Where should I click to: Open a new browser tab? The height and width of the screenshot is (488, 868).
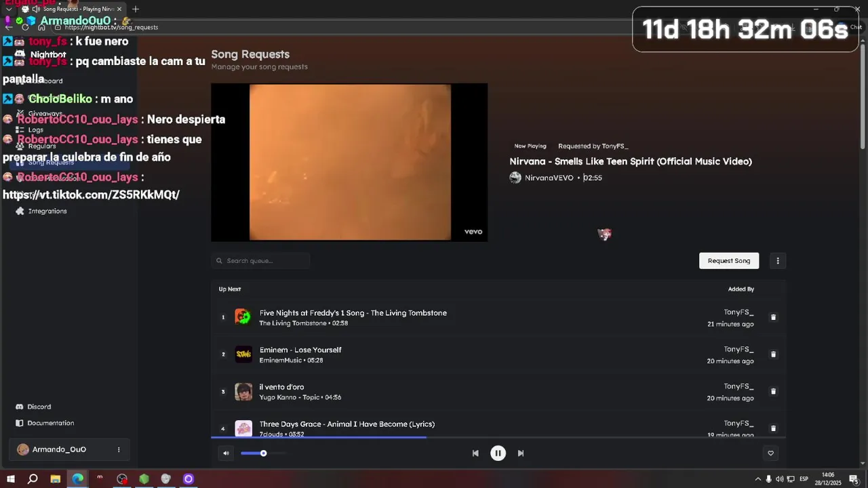[x=136, y=9]
